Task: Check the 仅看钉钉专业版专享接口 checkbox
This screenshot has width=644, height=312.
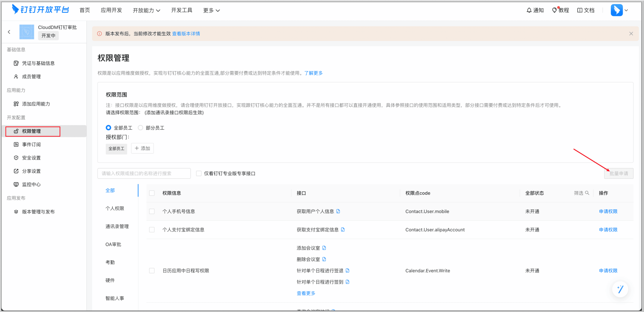Action: pyautogui.click(x=199, y=173)
